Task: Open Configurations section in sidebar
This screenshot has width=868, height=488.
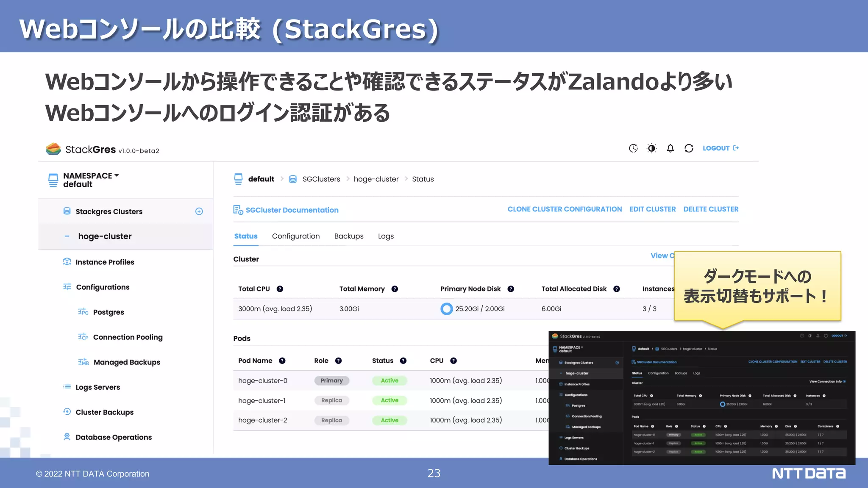Action: [x=103, y=287]
